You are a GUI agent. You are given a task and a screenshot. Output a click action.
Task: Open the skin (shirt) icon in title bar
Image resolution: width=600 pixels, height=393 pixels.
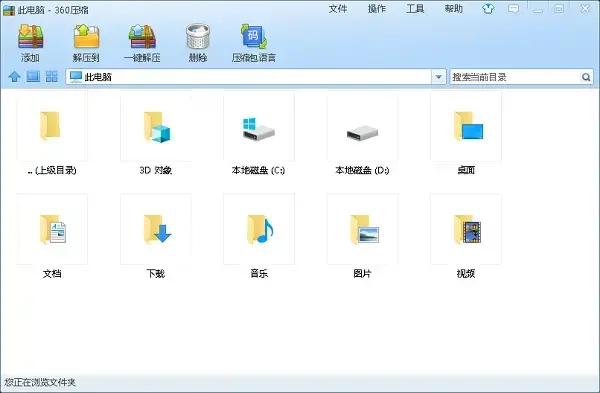click(x=488, y=8)
